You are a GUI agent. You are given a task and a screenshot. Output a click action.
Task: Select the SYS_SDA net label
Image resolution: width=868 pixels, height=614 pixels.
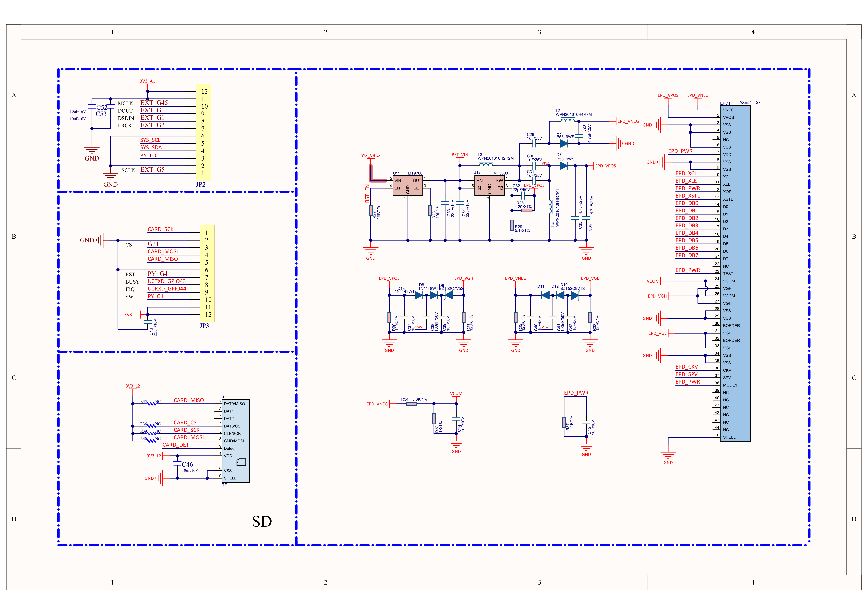pyautogui.click(x=151, y=148)
